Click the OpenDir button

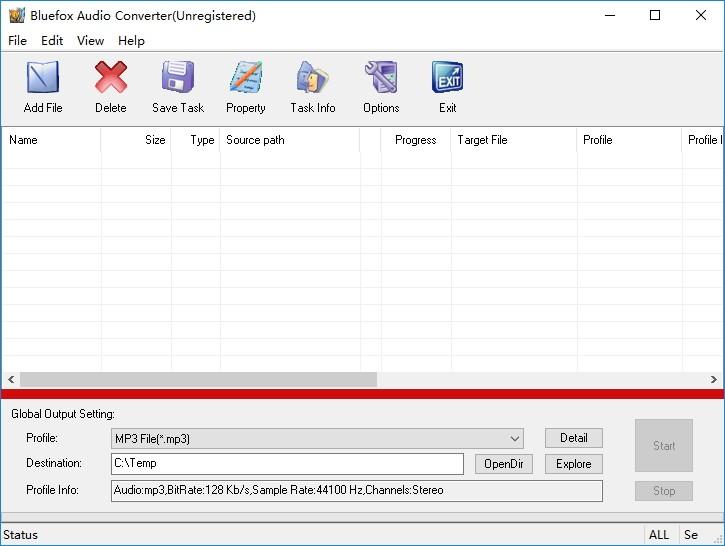(x=504, y=464)
